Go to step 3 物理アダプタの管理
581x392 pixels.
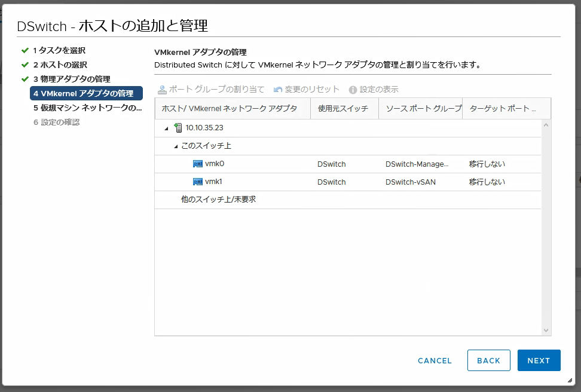coord(72,79)
